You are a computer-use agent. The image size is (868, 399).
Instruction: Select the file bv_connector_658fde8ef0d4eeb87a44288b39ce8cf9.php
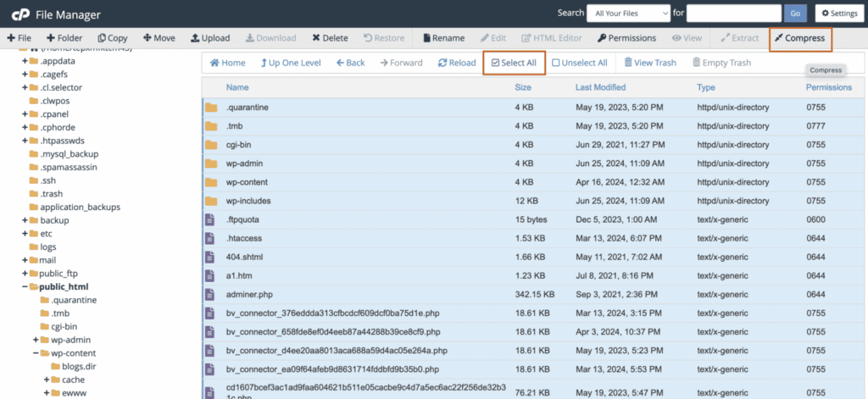pos(333,332)
